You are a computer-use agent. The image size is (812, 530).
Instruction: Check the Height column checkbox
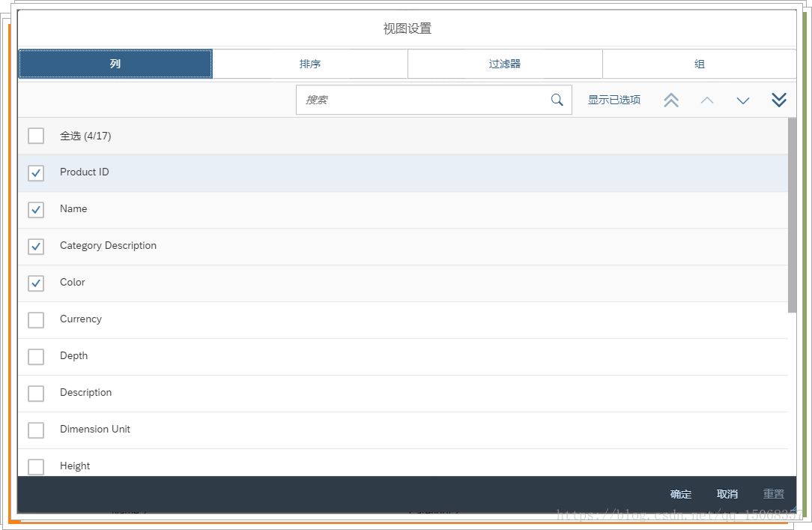click(x=36, y=466)
